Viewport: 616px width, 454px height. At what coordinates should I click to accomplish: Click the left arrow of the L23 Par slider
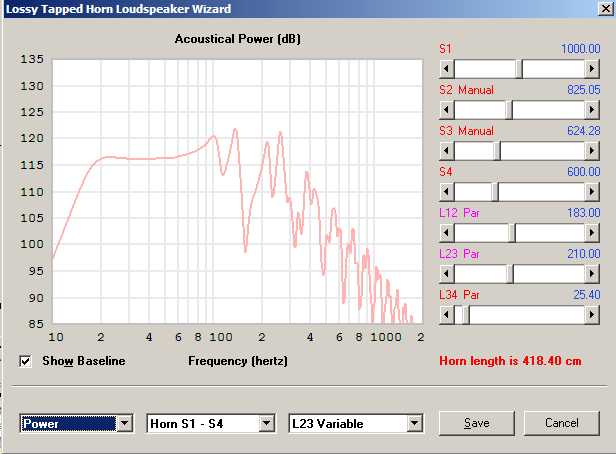[x=447, y=274]
